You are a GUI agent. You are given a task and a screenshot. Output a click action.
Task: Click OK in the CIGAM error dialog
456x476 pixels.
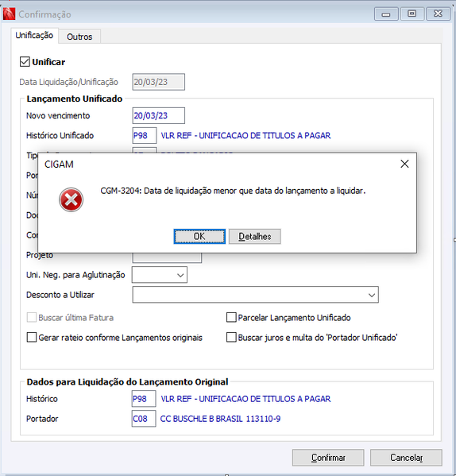coord(199,236)
